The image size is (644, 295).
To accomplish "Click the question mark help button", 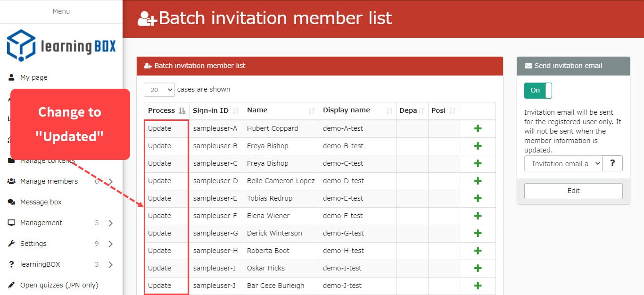I will [612, 163].
